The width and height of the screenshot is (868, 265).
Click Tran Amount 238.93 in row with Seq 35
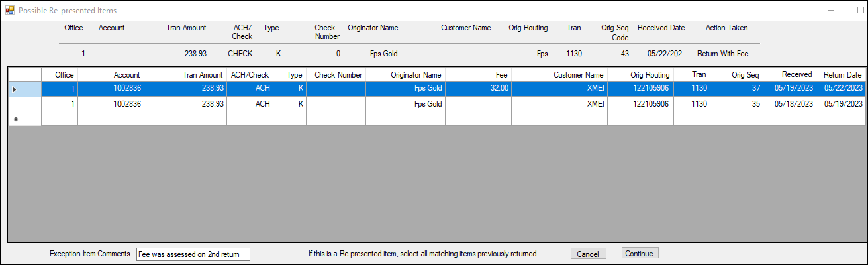pos(185,104)
